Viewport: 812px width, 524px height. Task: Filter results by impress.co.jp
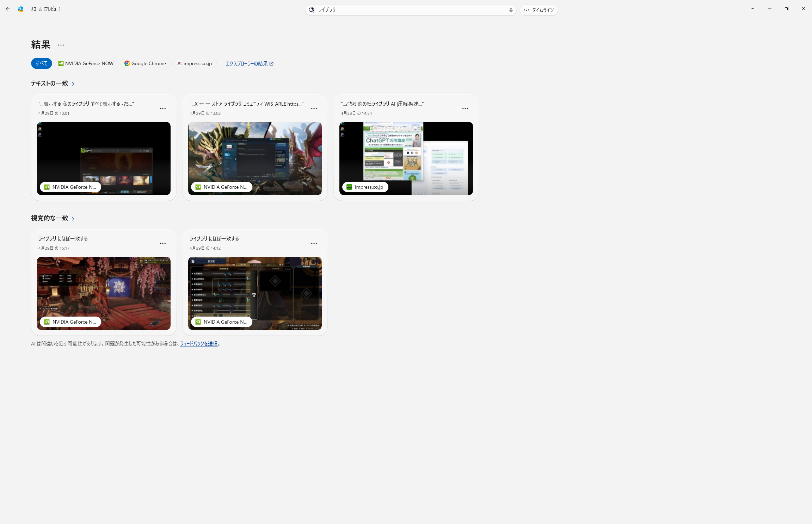click(194, 63)
